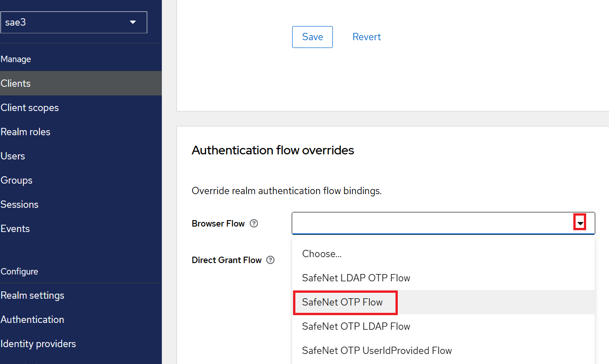
Task: Open the Groups page
Action: (16, 180)
